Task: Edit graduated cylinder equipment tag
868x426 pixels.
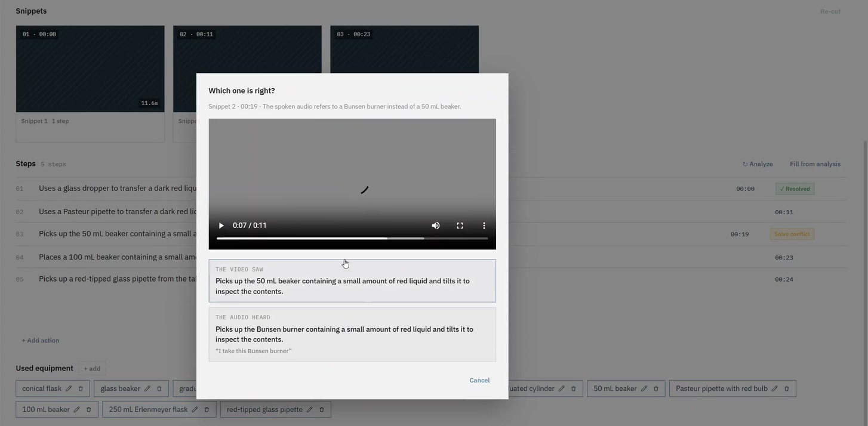Action: pyautogui.click(x=561, y=389)
